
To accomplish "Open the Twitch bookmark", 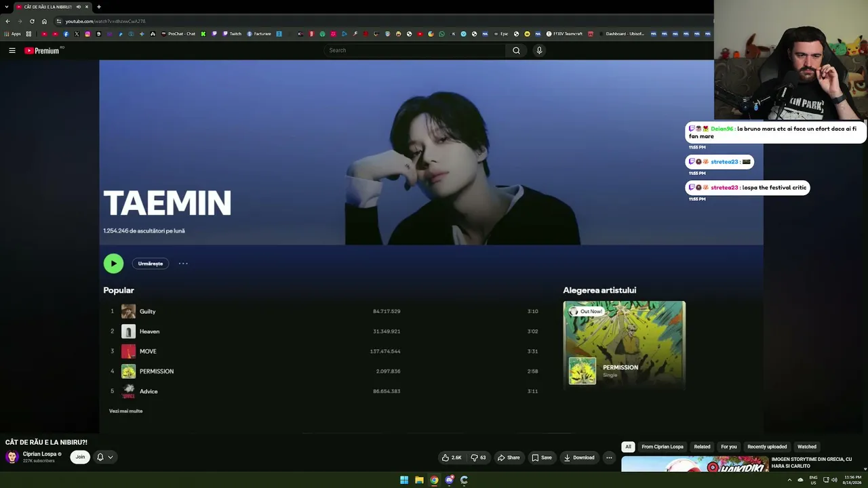I will tap(231, 34).
